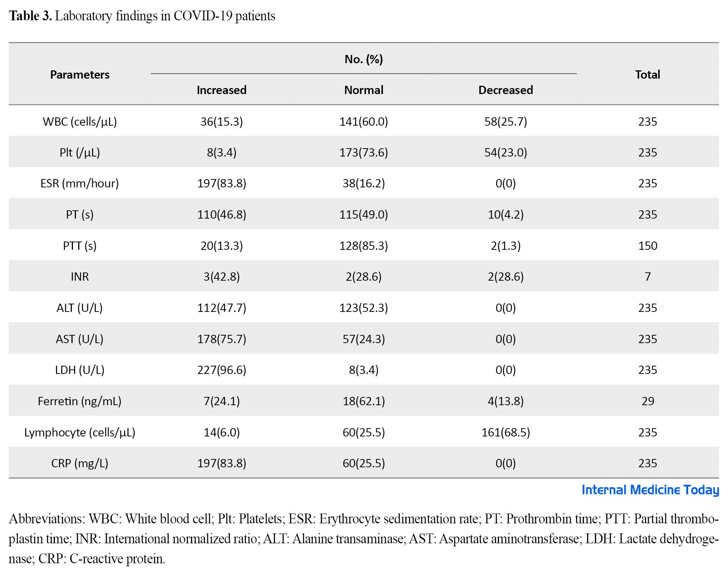
Task: Click the Increased column header
Action: [221, 90]
